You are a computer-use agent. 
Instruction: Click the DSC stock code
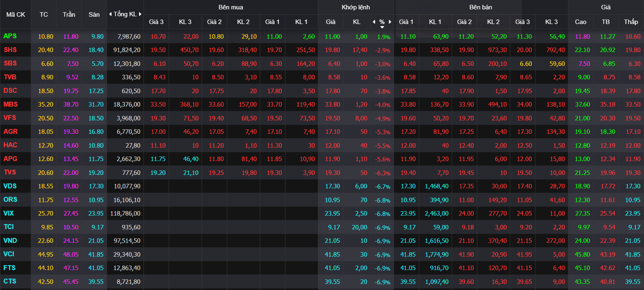point(10,91)
